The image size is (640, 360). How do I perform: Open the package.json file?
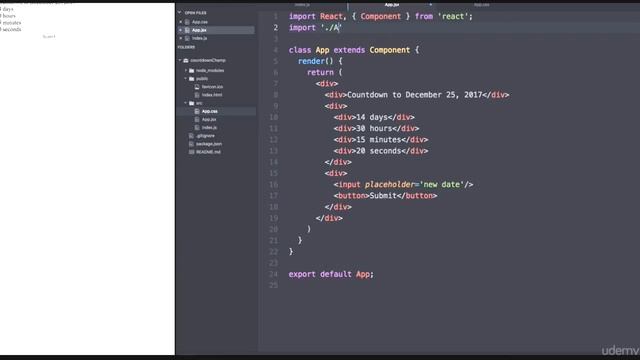point(209,144)
